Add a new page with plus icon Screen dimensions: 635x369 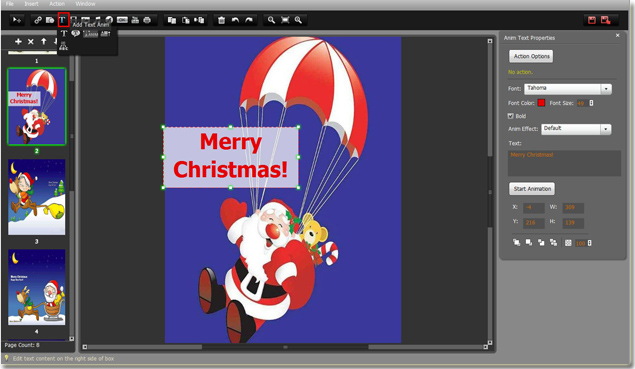tap(18, 41)
